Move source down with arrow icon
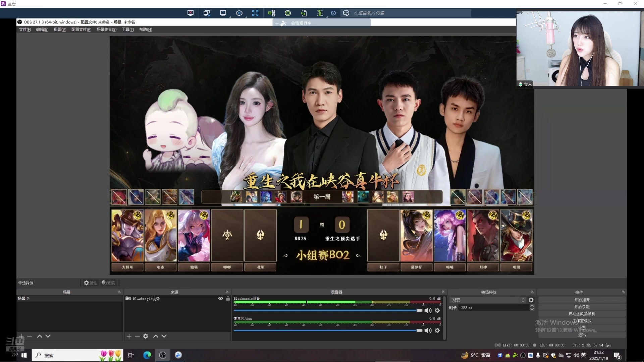The image size is (644, 362). [164, 336]
